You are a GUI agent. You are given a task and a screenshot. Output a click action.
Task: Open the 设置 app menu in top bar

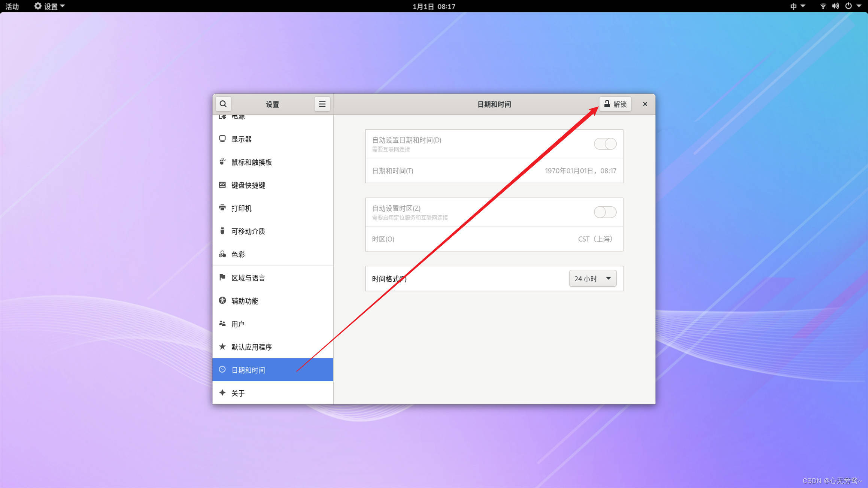pos(49,6)
